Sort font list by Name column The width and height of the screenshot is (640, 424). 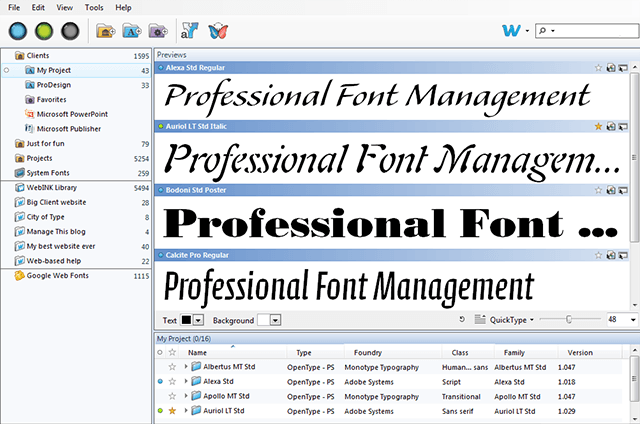pos(235,353)
